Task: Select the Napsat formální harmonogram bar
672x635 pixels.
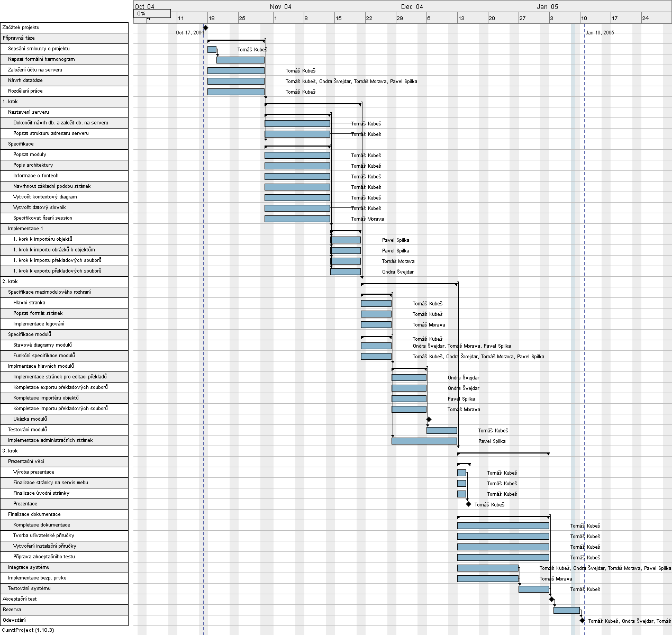Action: click(240, 60)
